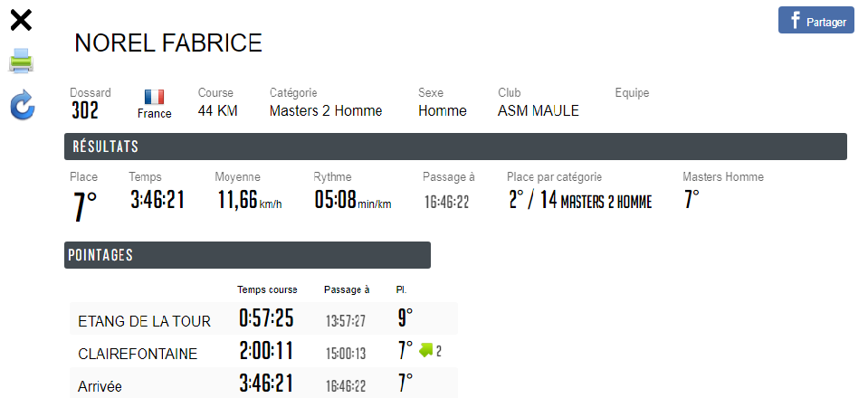Viewport: 868px width, 398px height.
Task: Select the Résultats section header
Action: coord(455,147)
